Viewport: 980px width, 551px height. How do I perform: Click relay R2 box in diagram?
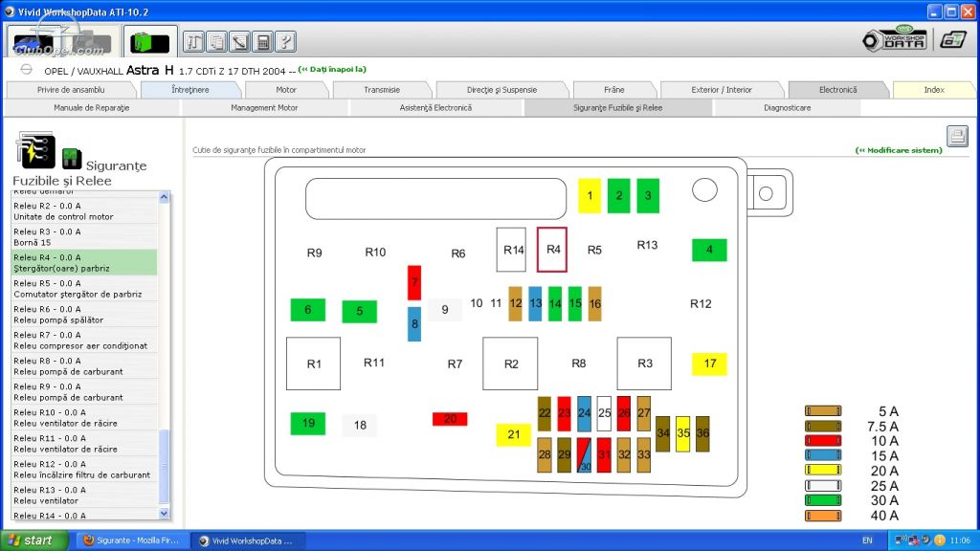point(510,364)
